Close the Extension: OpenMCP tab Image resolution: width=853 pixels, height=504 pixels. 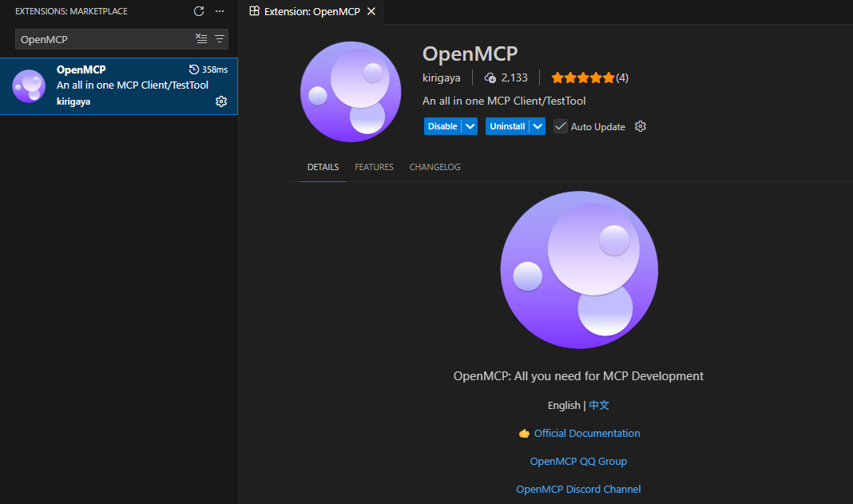pyautogui.click(x=371, y=11)
